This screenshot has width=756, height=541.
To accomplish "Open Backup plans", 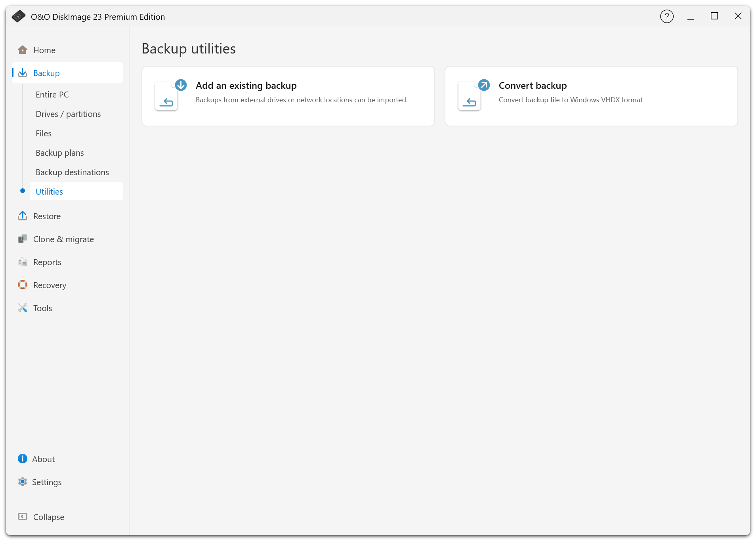I will 76,153.
